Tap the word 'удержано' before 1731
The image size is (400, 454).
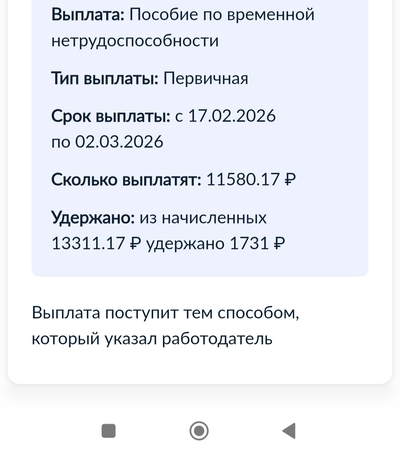coord(185,244)
